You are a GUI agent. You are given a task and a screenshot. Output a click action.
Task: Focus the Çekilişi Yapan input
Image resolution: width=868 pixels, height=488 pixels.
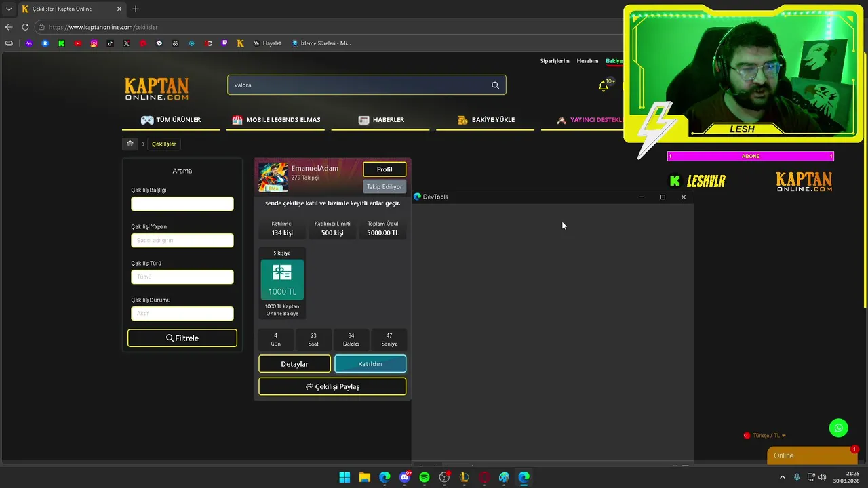tap(182, 241)
